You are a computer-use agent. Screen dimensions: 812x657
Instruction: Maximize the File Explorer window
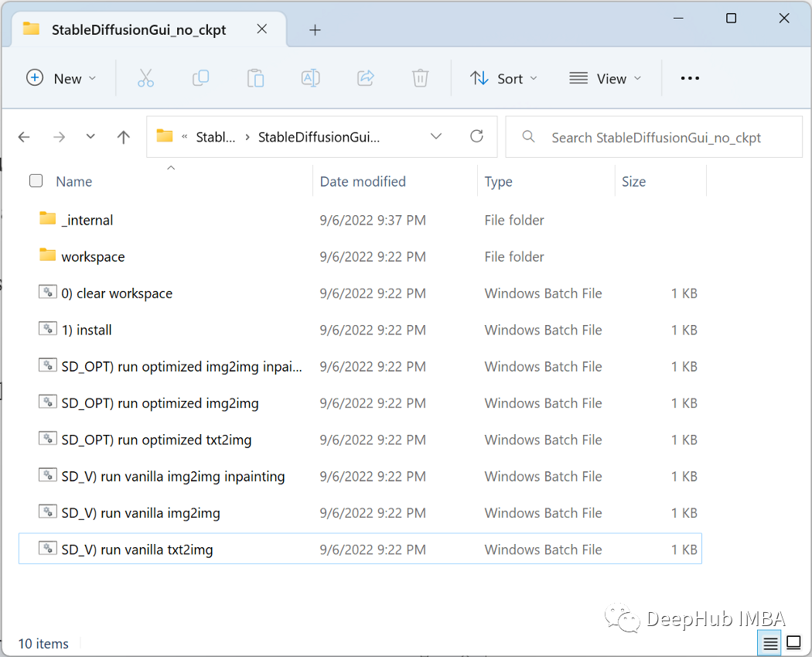pos(732,18)
